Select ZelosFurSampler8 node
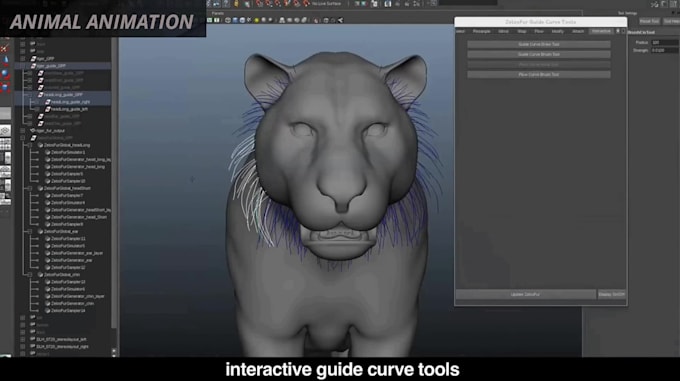Image resolution: width=680 pixels, height=381 pixels. [x=67, y=225]
